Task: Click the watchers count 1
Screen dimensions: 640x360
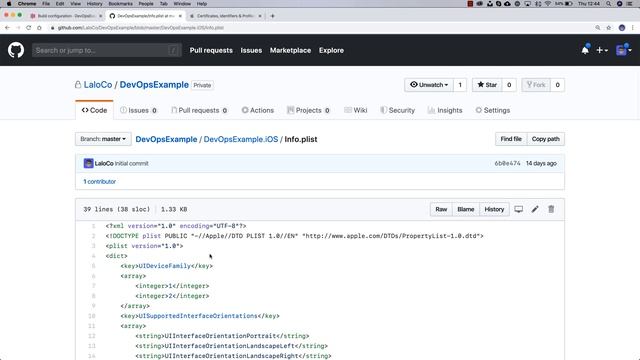Action: point(460,85)
